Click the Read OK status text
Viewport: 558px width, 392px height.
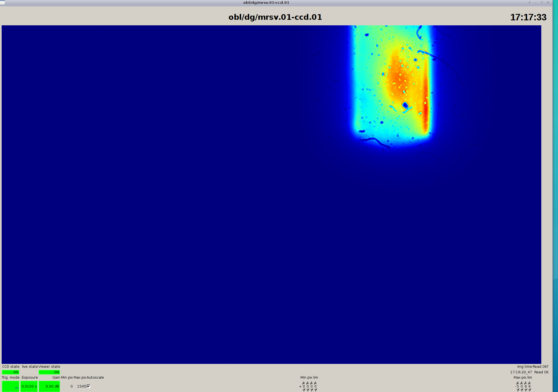(541, 372)
